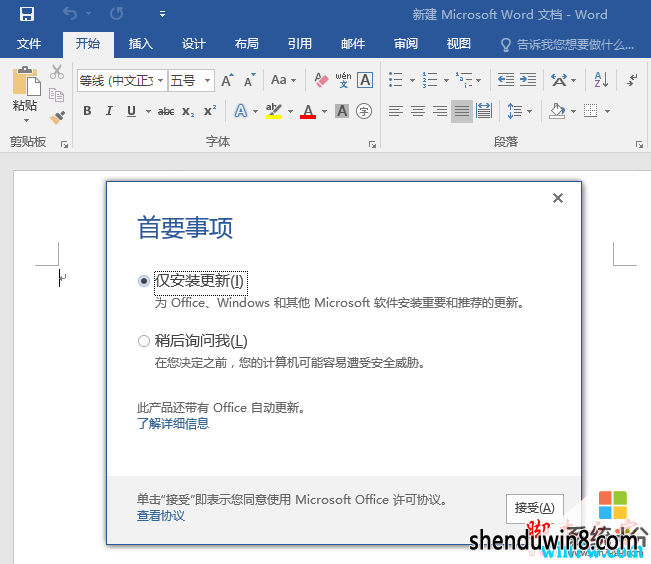Screen dimensions: 651x564
Task: Switch to the 插入 ribbon tab
Action: (x=140, y=44)
